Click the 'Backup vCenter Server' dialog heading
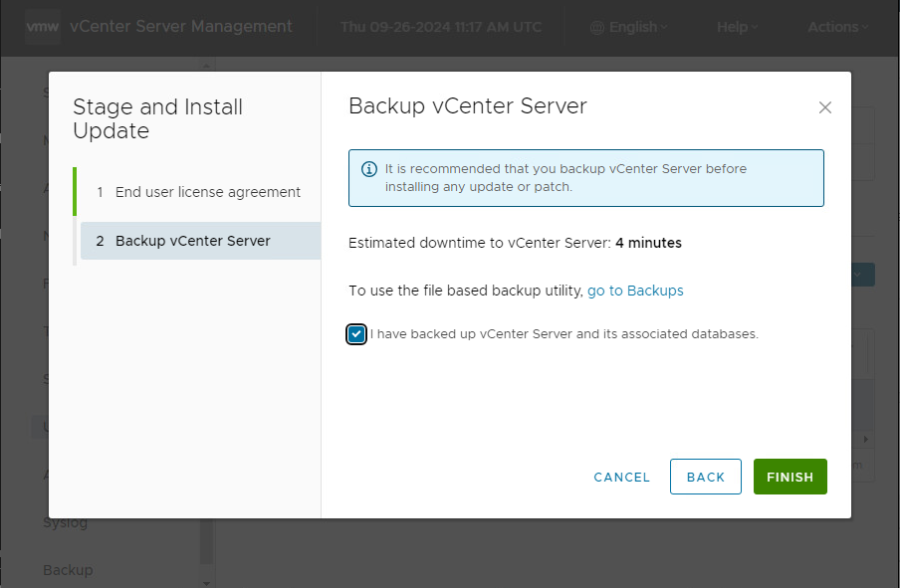This screenshot has height=588, width=900. point(468,106)
